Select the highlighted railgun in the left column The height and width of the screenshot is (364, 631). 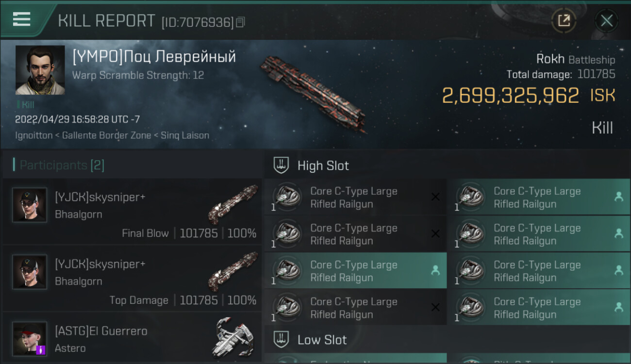(355, 271)
